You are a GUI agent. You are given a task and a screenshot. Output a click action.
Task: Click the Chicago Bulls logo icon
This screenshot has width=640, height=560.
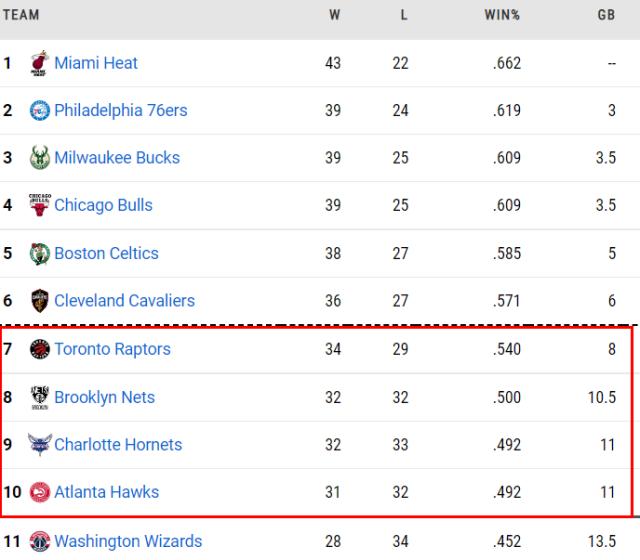click(x=40, y=205)
